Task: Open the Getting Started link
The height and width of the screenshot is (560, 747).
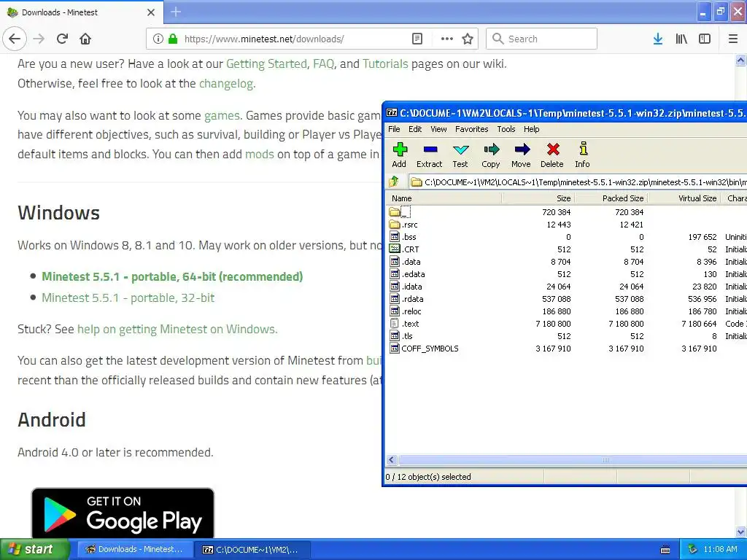Action: click(x=266, y=64)
